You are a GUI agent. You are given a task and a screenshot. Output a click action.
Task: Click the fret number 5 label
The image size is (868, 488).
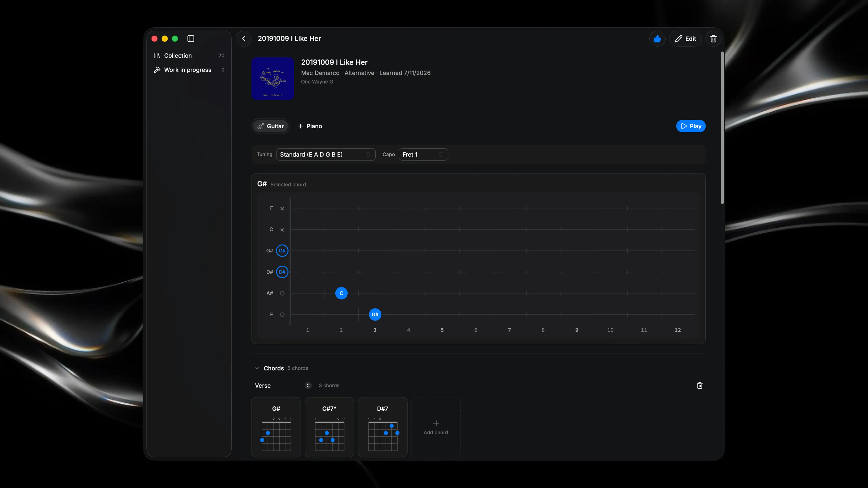(x=442, y=330)
